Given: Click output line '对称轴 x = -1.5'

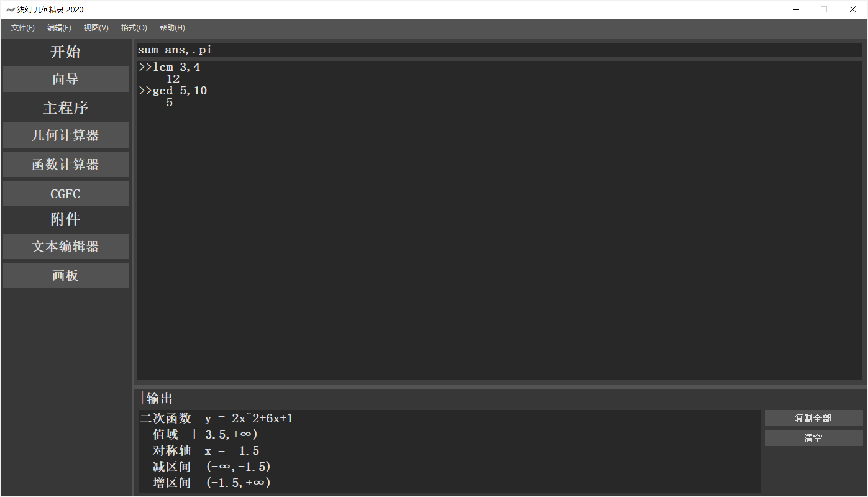Looking at the screenshot, I should (x=206, y=451).
